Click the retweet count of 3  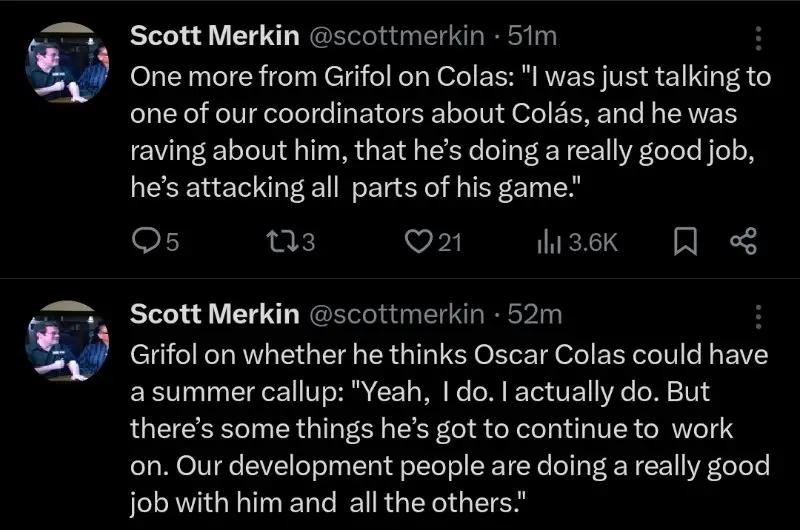pyautogui.click(x=308, y=241)
